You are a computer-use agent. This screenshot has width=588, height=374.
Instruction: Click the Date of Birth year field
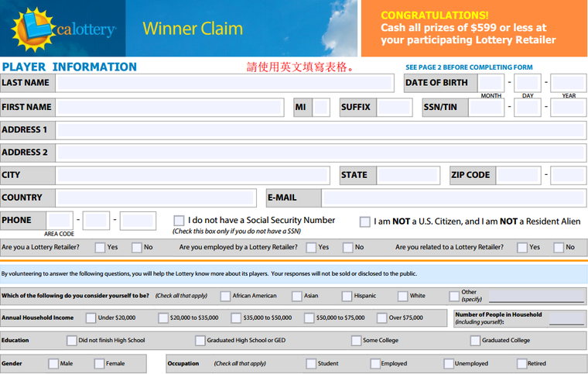coord(568,83)
